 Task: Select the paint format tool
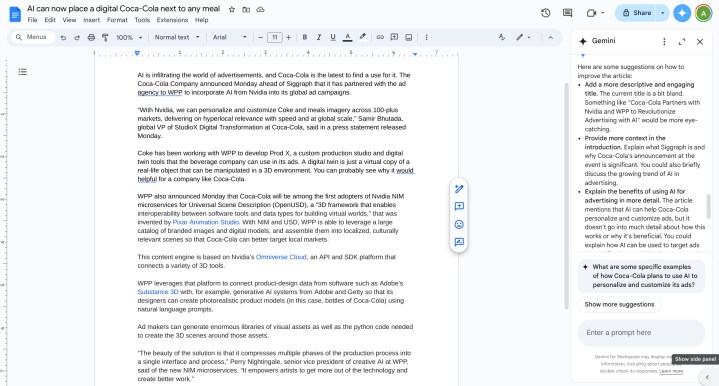click(x=105, y=37)
